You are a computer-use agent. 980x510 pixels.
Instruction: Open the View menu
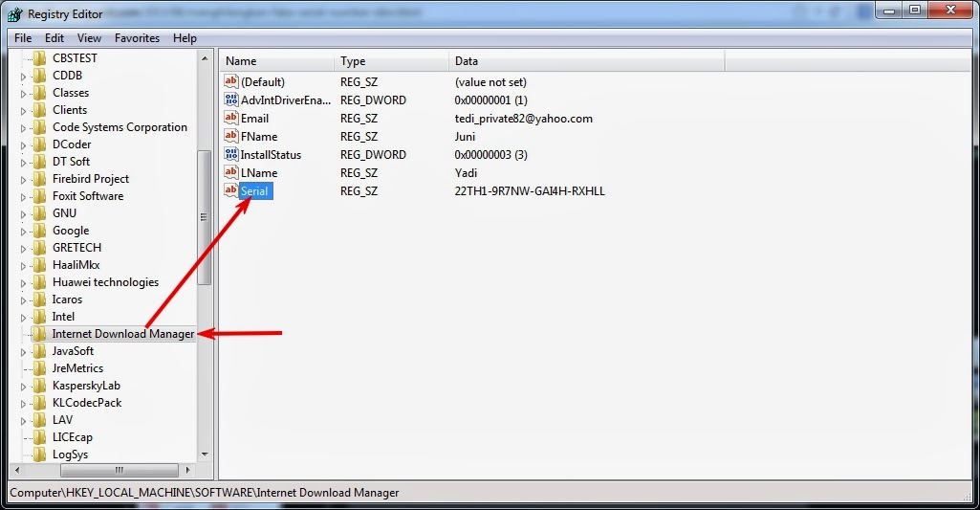pos(89,38)
